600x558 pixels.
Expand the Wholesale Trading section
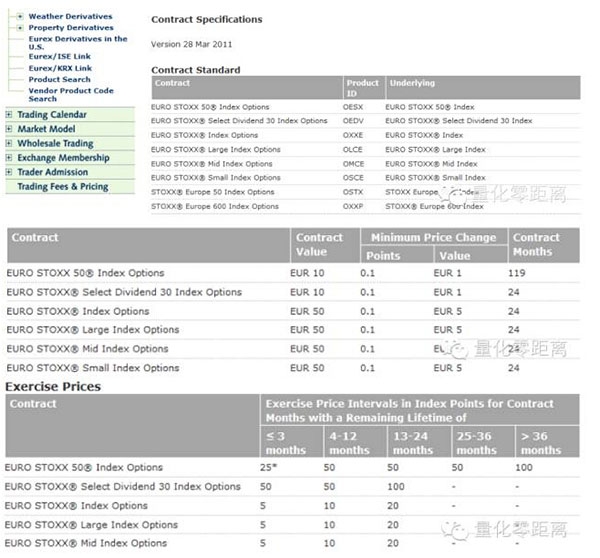9,143
